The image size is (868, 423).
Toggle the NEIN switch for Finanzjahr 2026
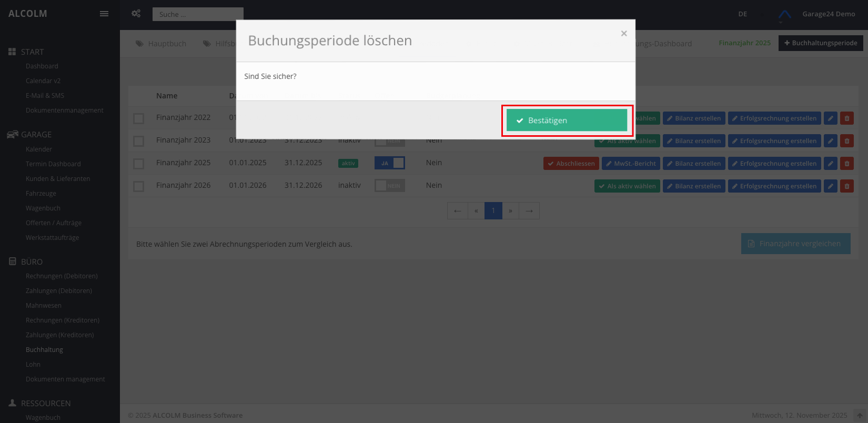click(x=390, y=186)
